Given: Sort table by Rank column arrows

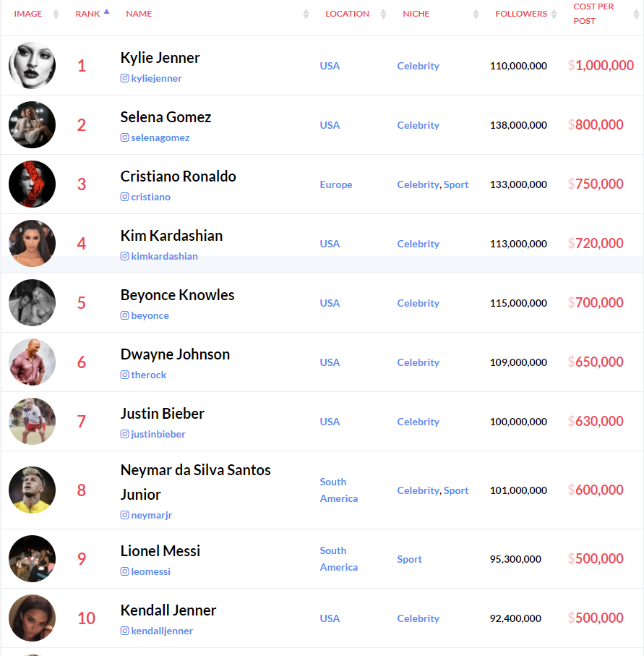Looking at the screenshot, I should pyautogui.click(x=107, y=13).
